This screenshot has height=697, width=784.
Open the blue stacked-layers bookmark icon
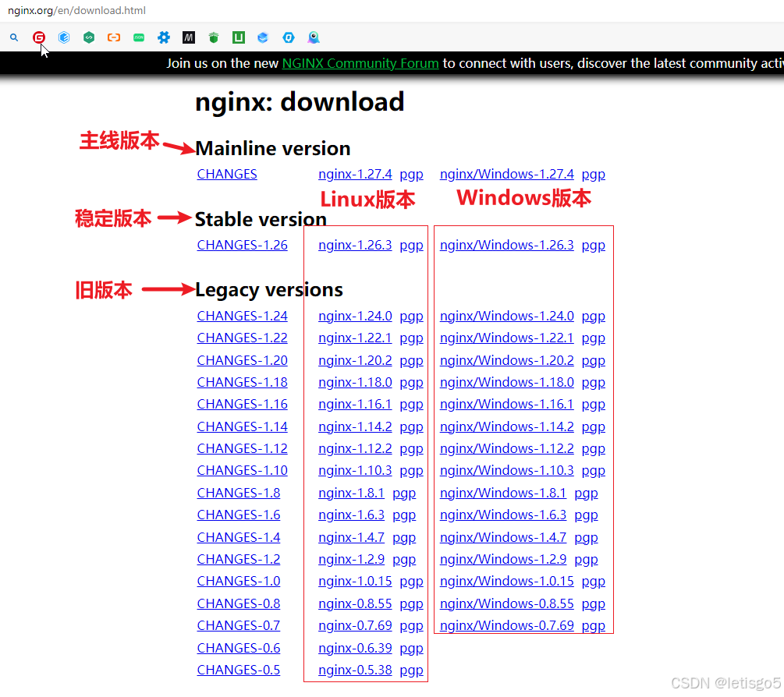(x=263, y=37)
